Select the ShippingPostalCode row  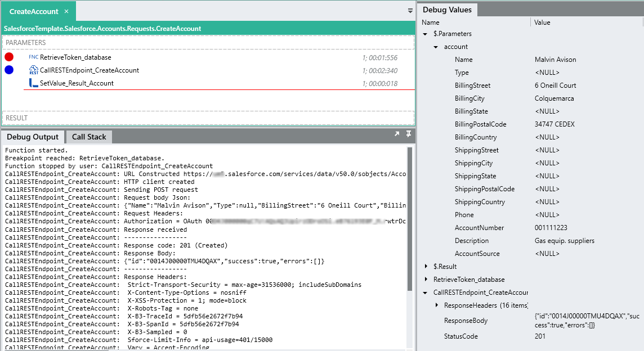point(531,189)
